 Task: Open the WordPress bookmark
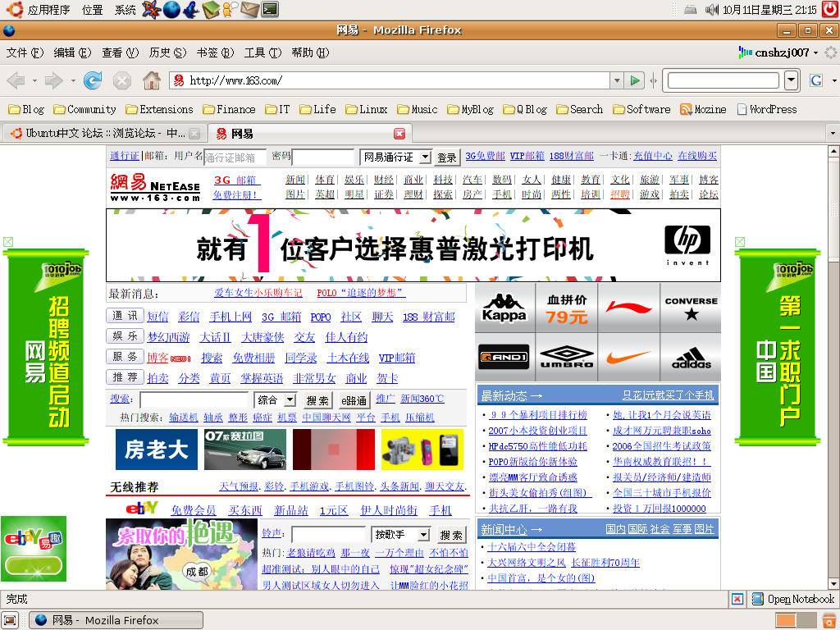pos(767,110)
